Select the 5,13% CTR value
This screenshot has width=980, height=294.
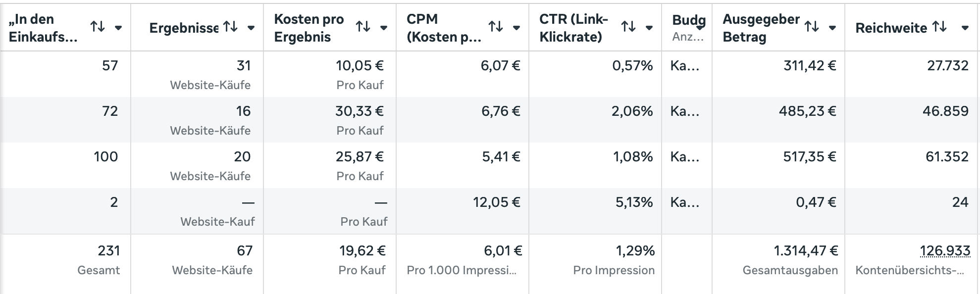[x=634, y=202]
